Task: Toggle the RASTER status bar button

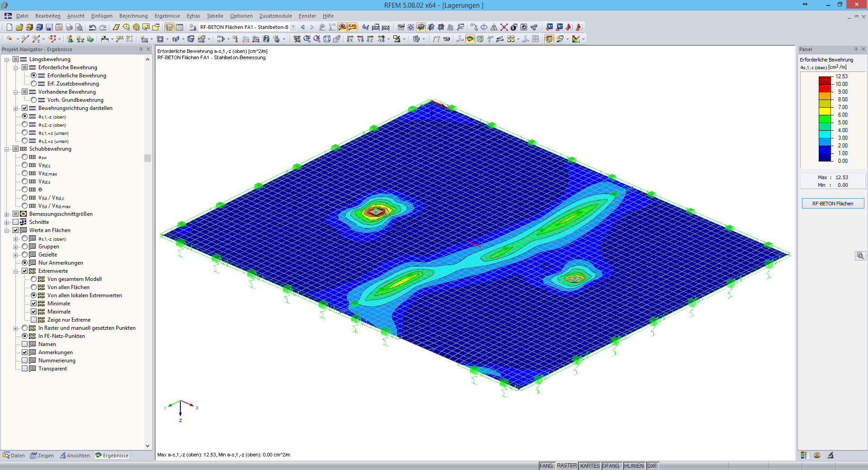Action: click(x=566, y=465)
